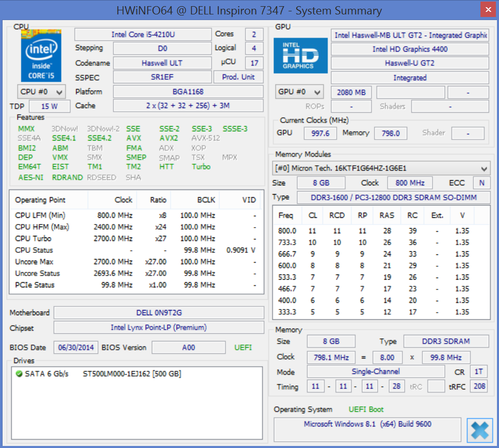Viewport: 499px width, 448px height.
Task: Click the AVX2 feature label
Action: click(169, 138)
